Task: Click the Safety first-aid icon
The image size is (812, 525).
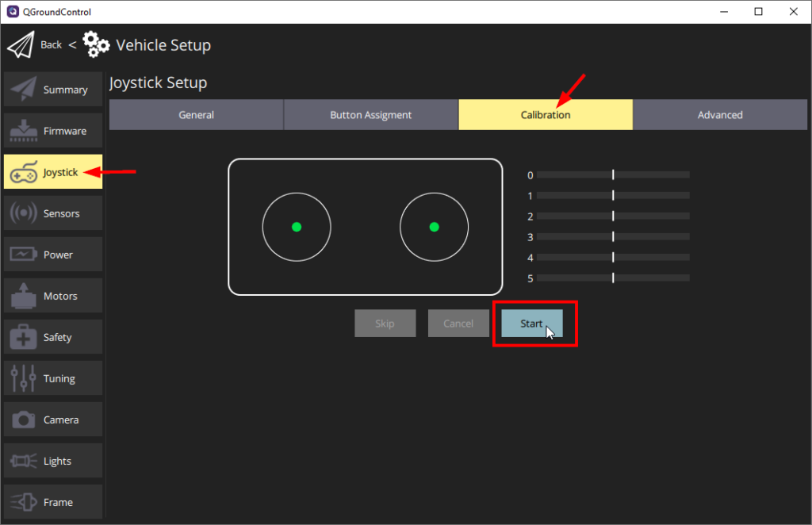Action: pos(25,336)
